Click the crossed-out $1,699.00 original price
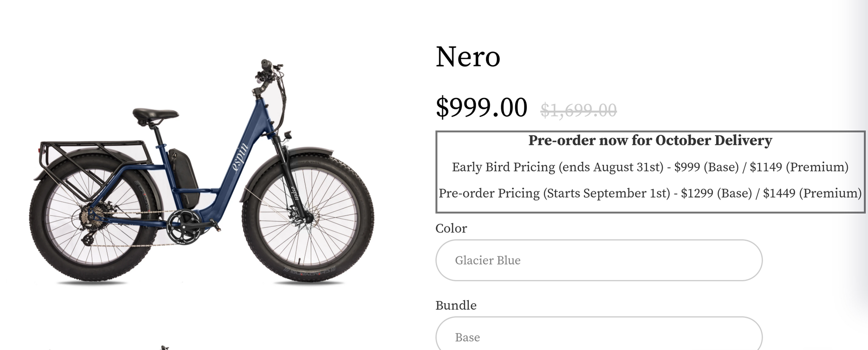The image size is (868, 350). click(x=578, y=110)
